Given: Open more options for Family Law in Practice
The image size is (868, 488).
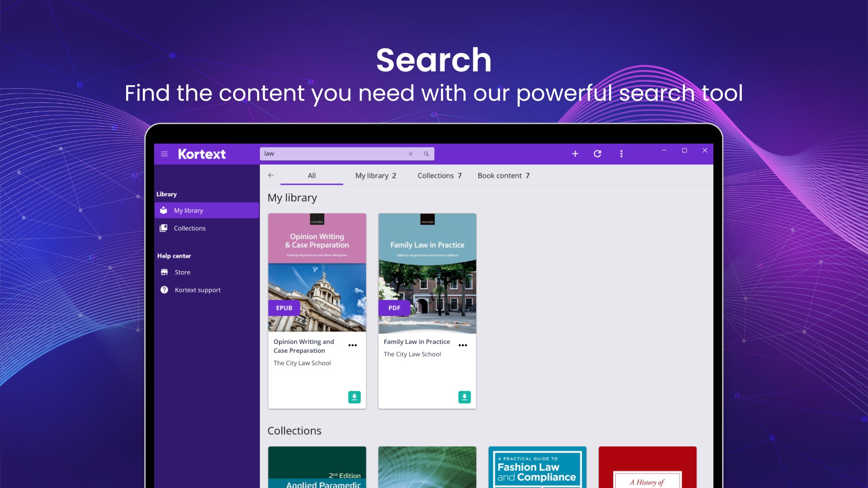Looking at the screenshot, I should tap(462, 345).
